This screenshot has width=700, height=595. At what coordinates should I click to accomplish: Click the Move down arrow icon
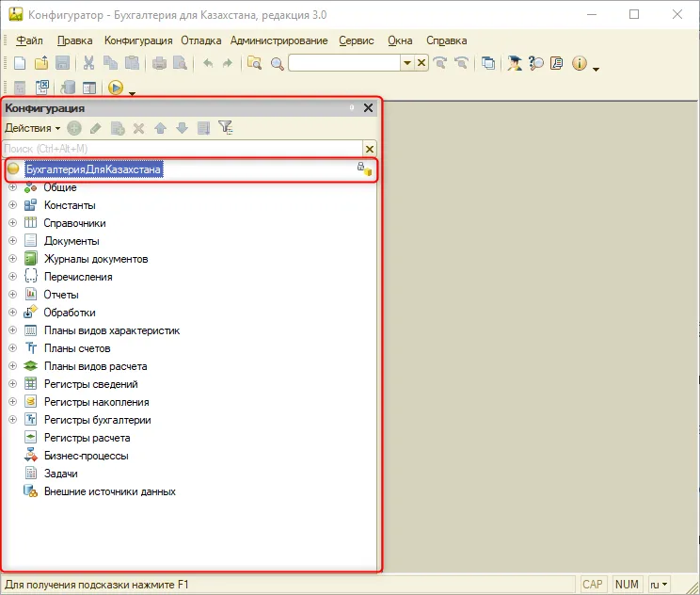(182, 128)
